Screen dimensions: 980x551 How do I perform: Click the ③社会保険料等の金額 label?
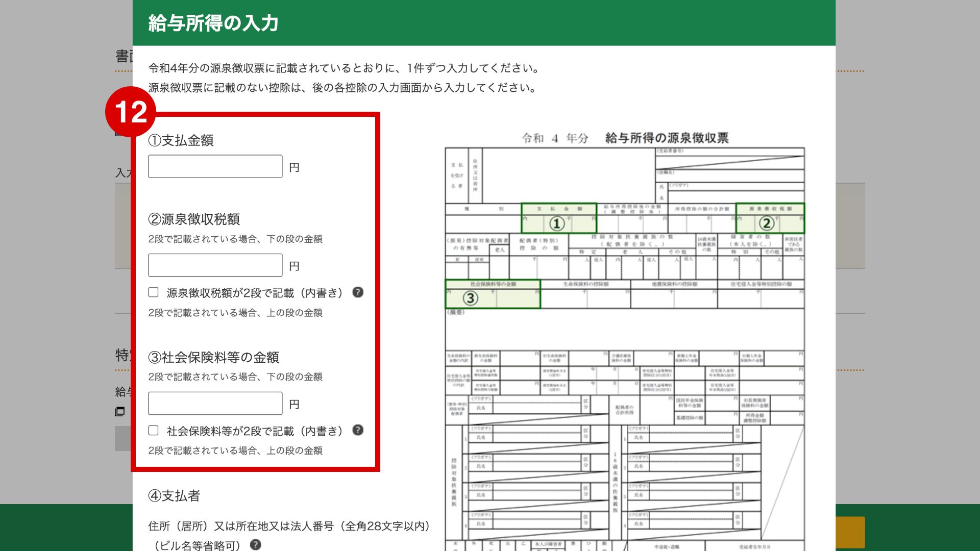[x=214, y=357]
